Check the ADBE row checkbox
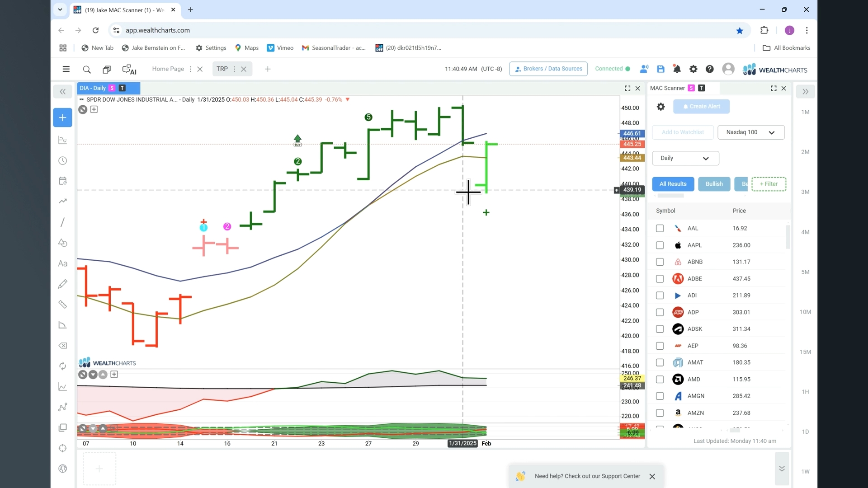The image size is (868, 488). pyautogui.click(x=660, y=279)
